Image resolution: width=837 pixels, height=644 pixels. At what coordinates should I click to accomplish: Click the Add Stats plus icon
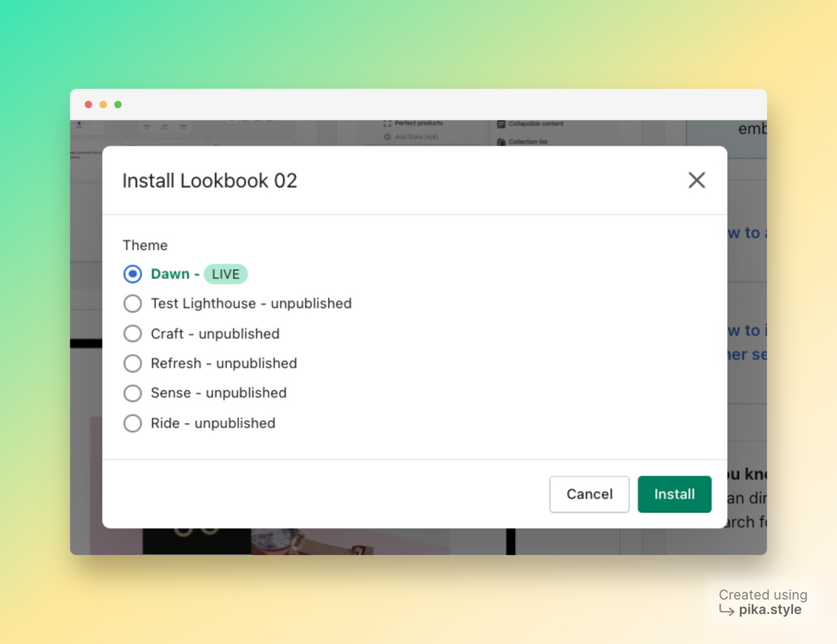(387, 137)
